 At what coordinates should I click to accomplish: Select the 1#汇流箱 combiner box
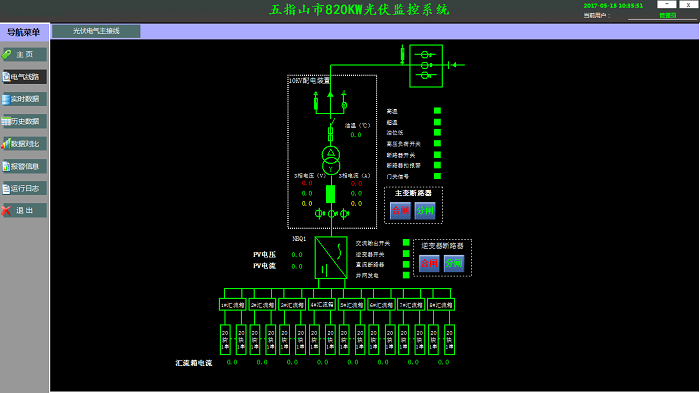(x=233, y=305)
